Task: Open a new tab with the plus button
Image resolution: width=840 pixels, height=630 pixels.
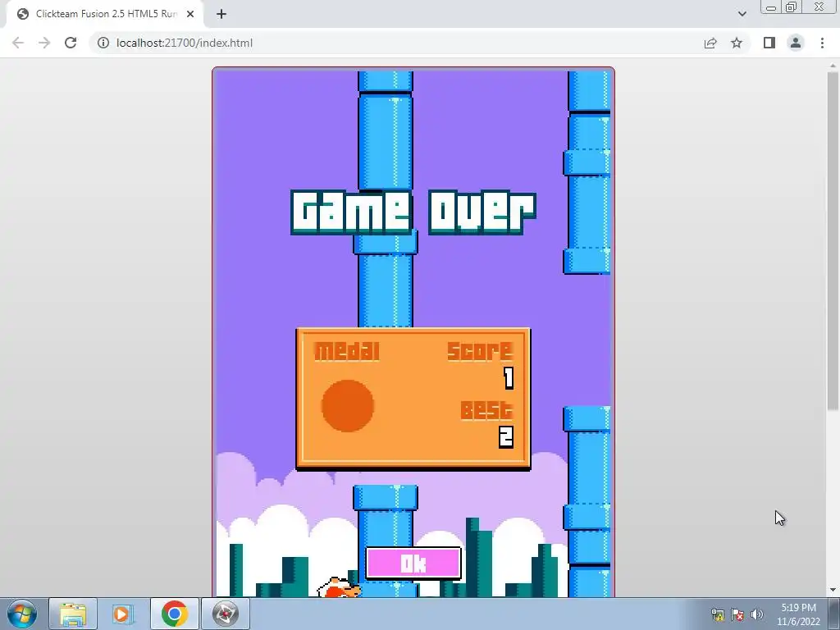Action: click(221, 15)
